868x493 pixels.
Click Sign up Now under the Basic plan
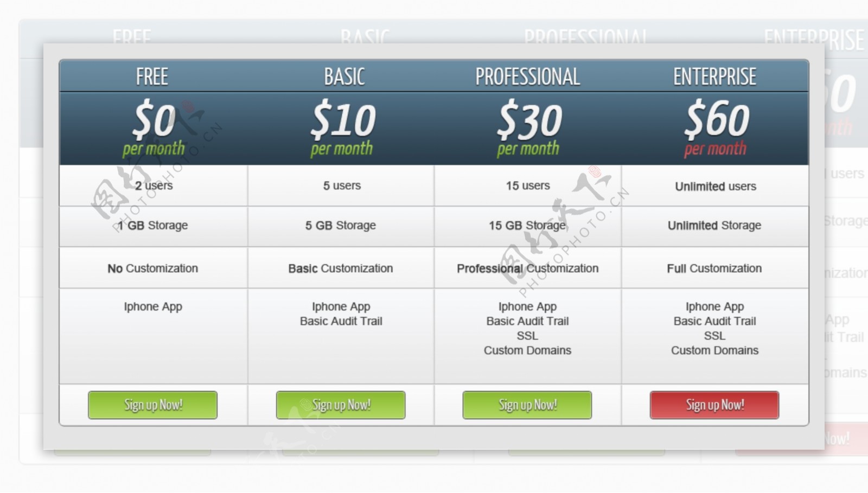coord(341,405)
